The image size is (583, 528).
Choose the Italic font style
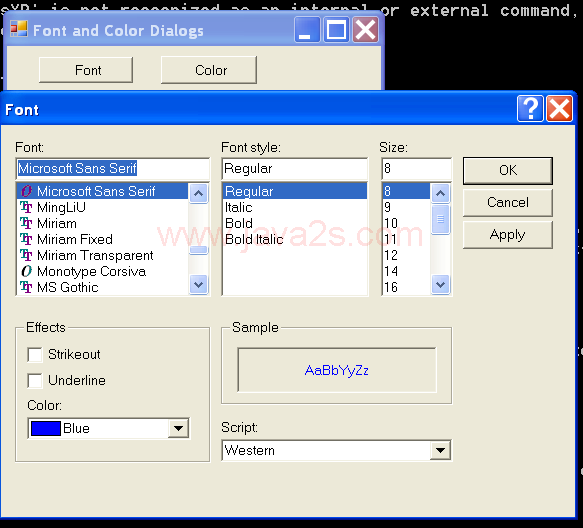[295, 207]
